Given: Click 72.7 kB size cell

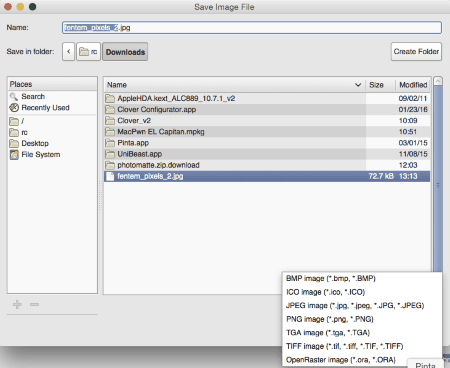Looking at the screenshot, I should (381, 176).
